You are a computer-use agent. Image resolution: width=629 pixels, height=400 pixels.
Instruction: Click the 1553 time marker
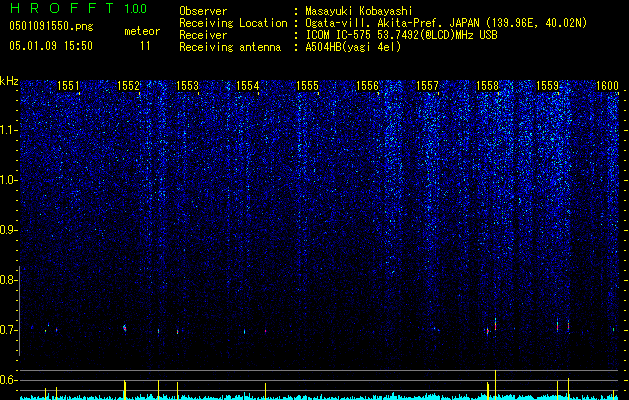188,85
